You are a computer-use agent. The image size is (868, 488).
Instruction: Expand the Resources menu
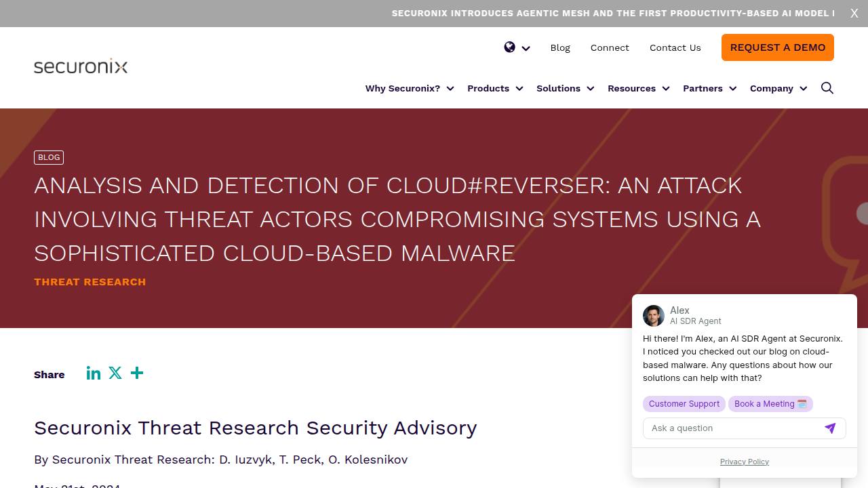[638, 88]
